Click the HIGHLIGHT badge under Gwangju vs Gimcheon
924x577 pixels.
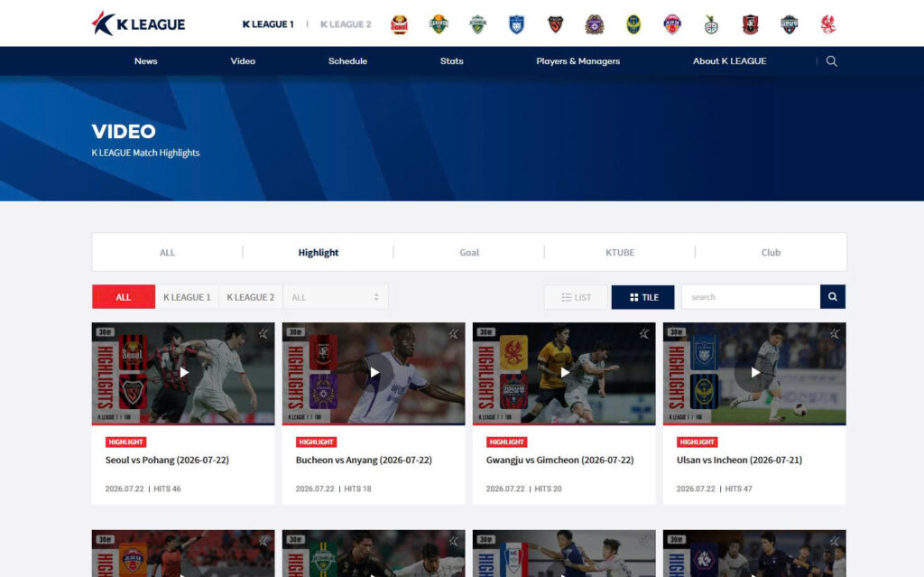[x=506, y=442]
